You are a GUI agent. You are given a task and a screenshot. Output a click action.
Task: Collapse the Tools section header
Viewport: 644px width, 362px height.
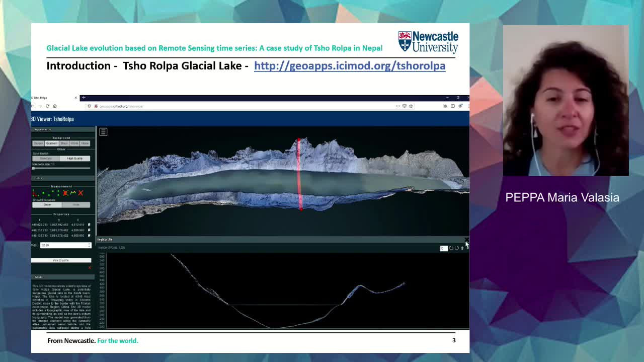coord(39,178)
